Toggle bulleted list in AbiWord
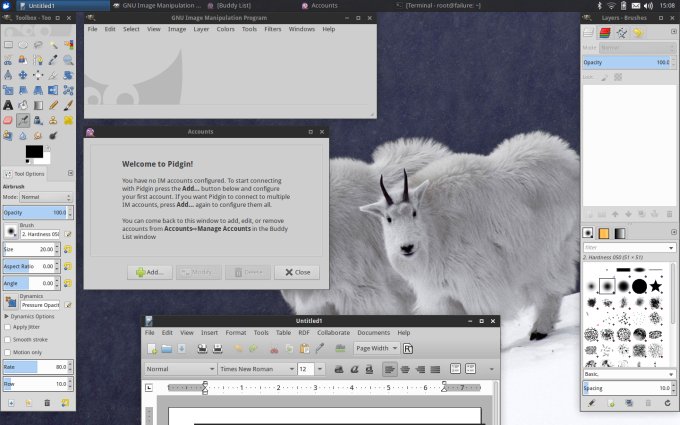Image resolution: width=680 pixels, height=425 pixels. tap(471, 369)
